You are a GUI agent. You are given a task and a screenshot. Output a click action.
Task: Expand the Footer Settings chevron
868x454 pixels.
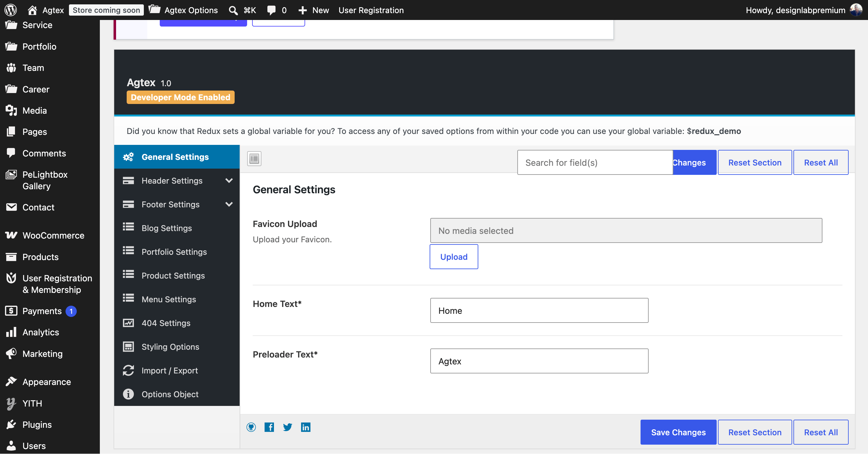pyautogui.click(x=229, y=204)
